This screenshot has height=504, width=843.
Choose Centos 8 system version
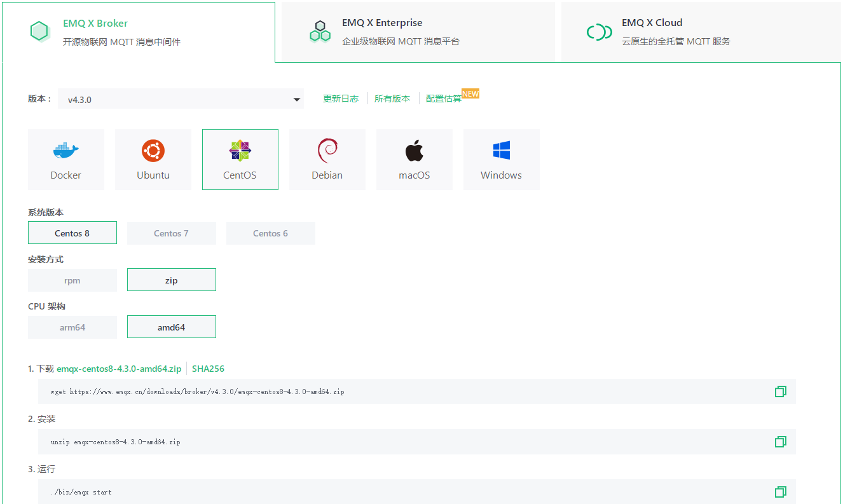72,233
